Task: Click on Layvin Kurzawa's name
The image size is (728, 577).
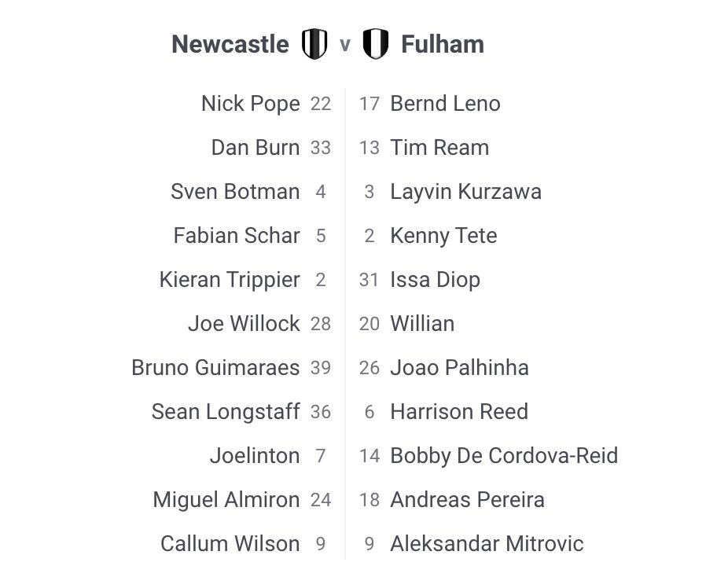Action: click(x=465, y=192)
